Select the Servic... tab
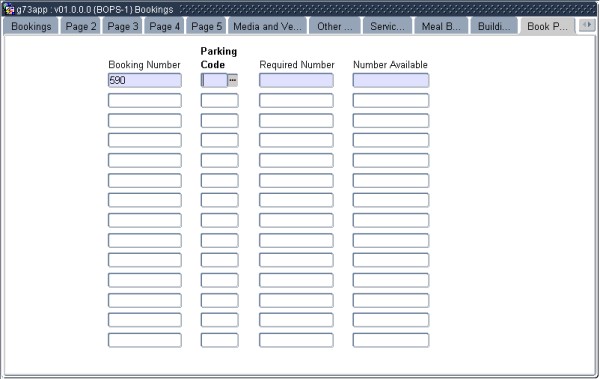The width and height of the screenshot is (600, 379). [x=387, y=26]
